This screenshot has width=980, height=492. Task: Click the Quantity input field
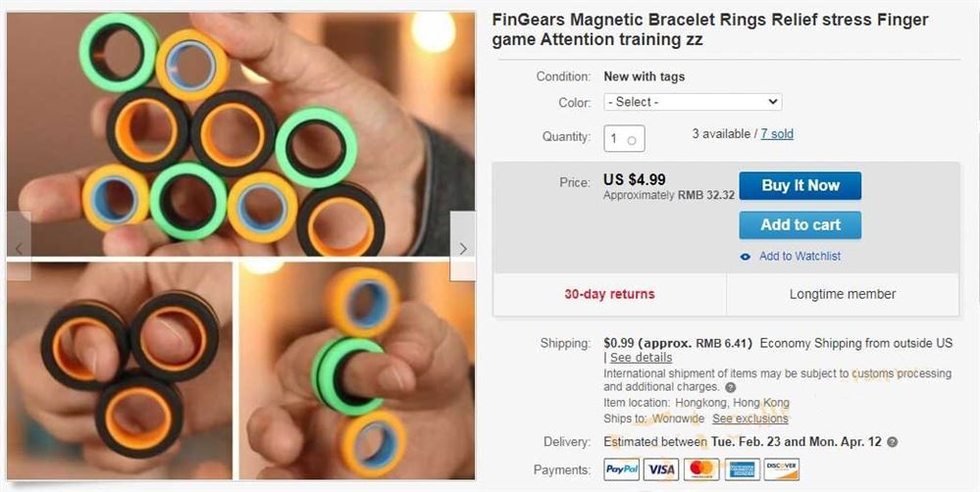tap(624, 139)
